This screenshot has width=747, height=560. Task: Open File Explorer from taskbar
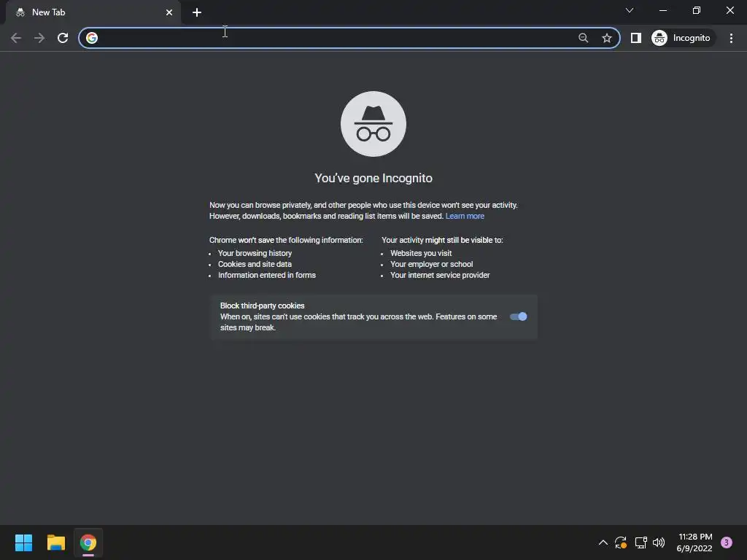(x=56, y=542)
